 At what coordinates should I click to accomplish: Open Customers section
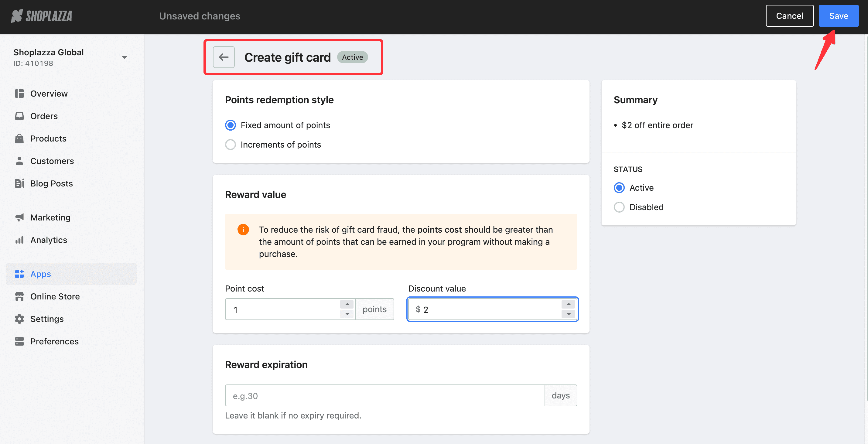71,161
